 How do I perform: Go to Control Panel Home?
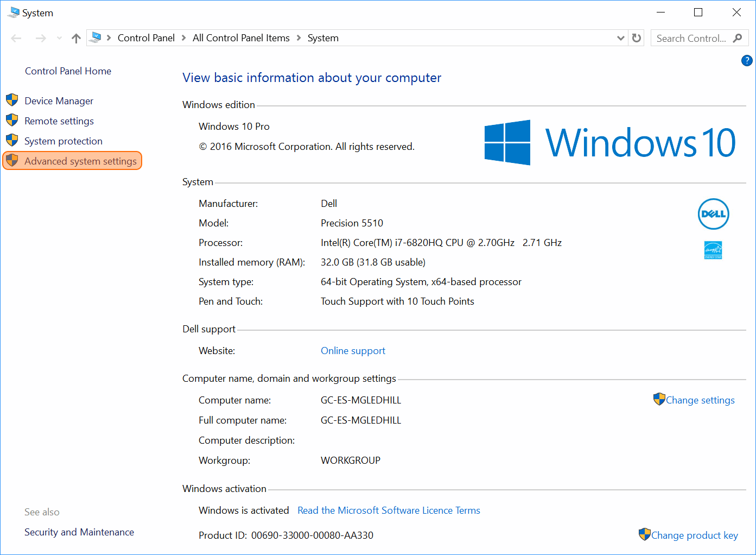(68, 71)
